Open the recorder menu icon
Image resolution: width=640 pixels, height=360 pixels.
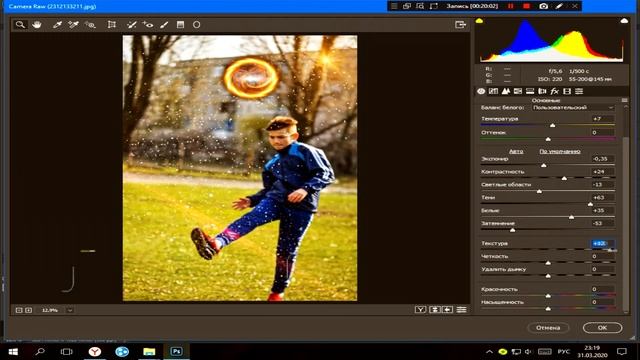tap(394, 6)
